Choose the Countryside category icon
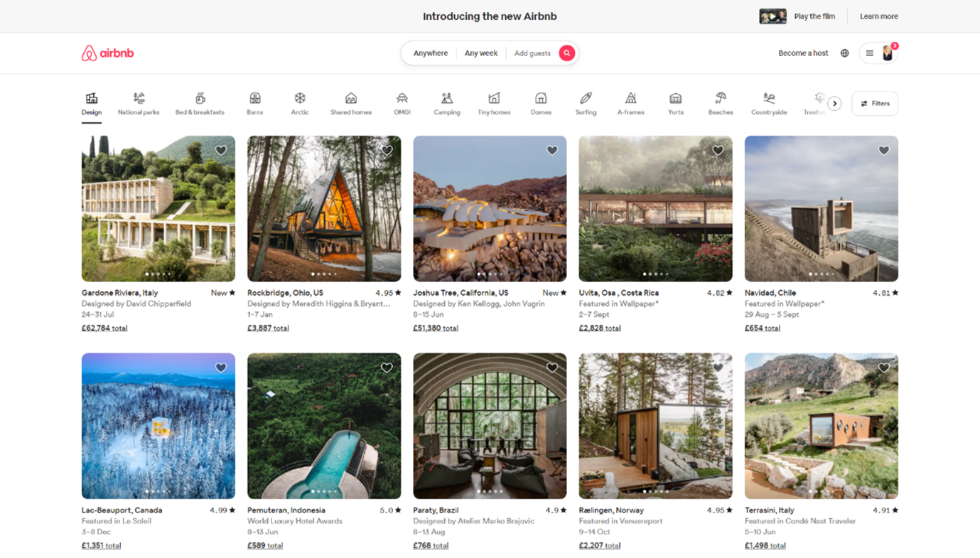The height and width of the screenshot is (558, 980). [769, 98]
